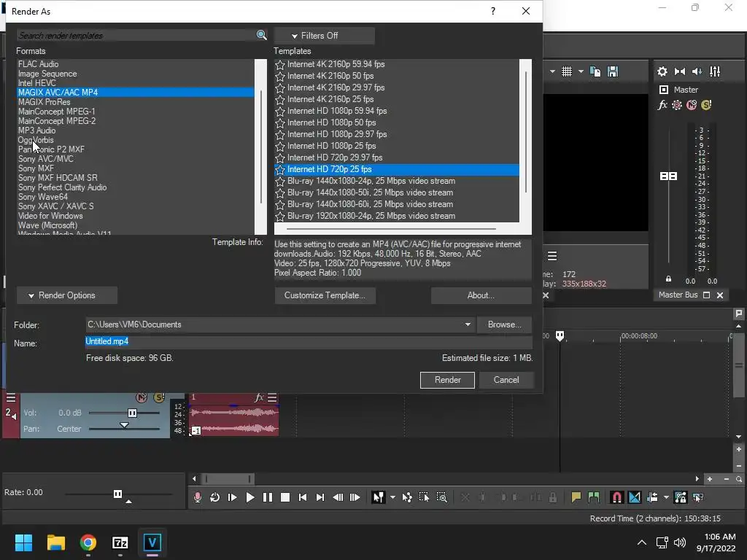The height and width of the screenshot is (560, 747).
Task: Step to next frame
Action: (355, 497)
